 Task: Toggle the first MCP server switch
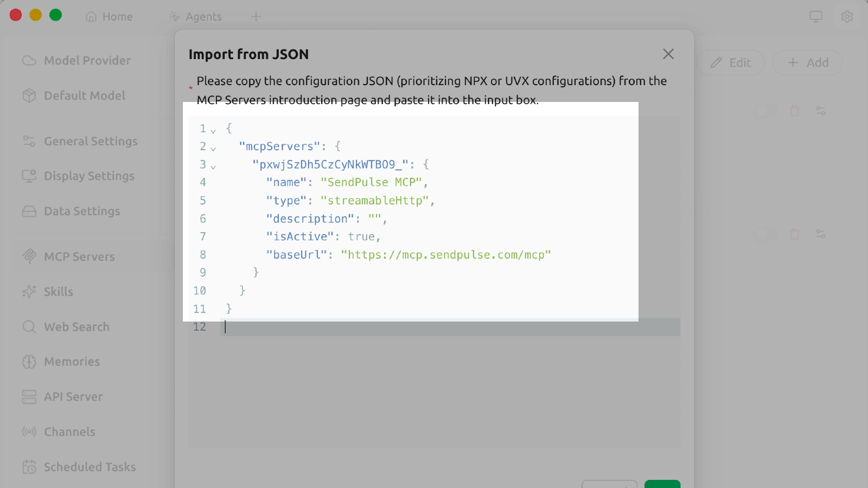coord(765,111)
